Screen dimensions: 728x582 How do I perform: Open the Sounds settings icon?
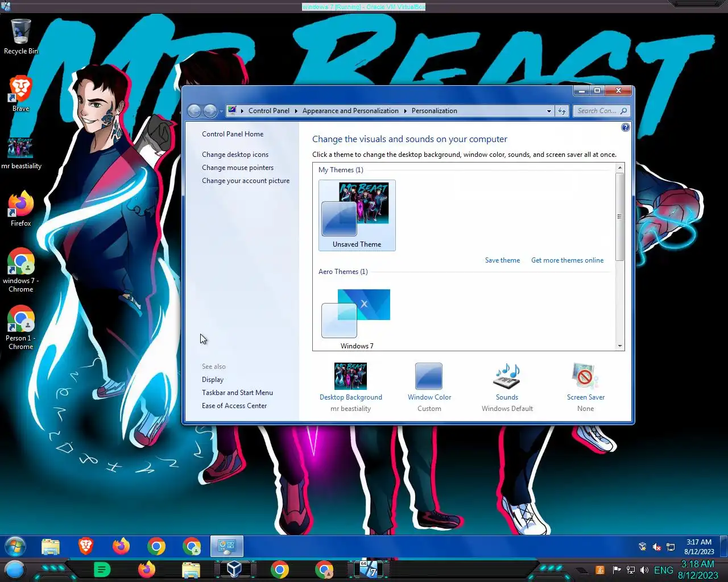[x=507, y=388]
